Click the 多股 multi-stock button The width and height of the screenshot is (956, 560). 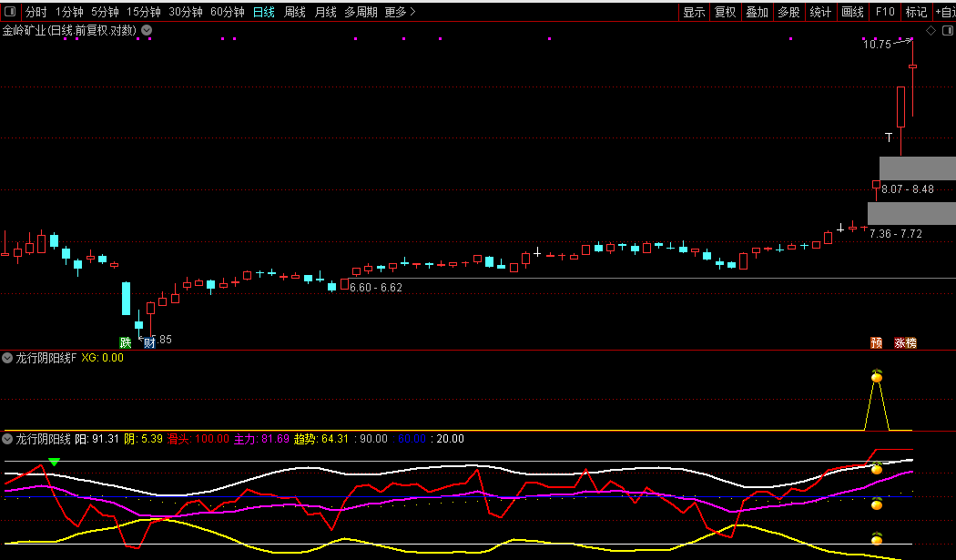(789, 12)
